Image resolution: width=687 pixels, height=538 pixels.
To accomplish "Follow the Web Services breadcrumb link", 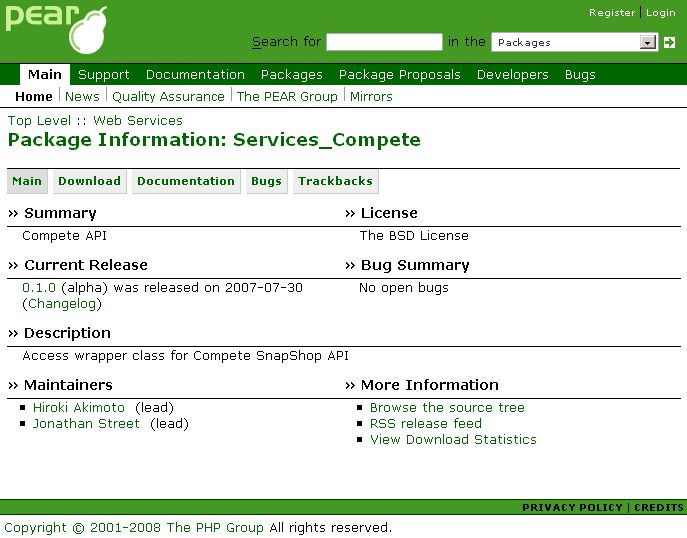I will pyautogui.click(x=138, y=120).
